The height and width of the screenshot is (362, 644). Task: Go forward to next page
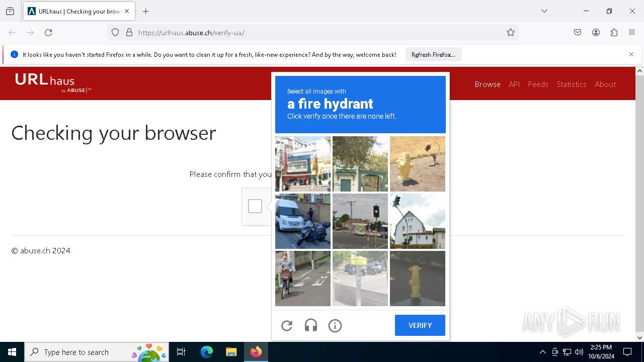[x=30, y=33]
